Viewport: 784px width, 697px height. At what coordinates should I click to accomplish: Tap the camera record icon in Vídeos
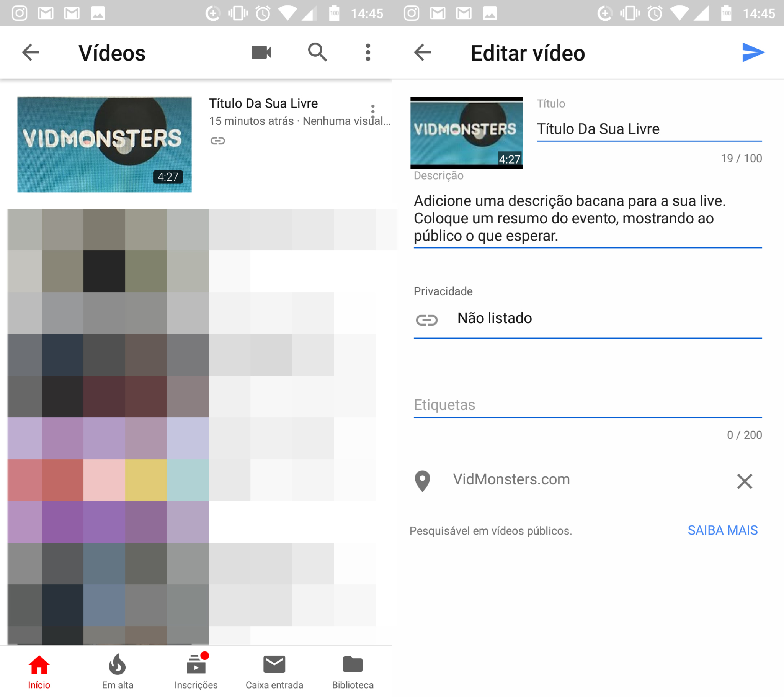(261, 52)
